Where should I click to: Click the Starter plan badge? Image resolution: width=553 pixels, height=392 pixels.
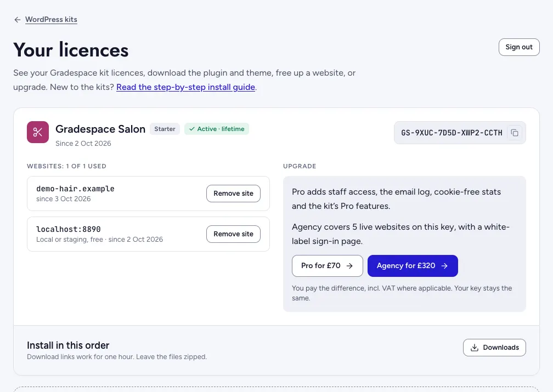(165, 129)
